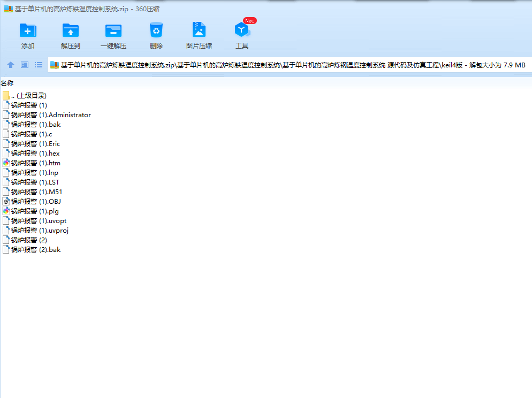Select the project file 锅炉报警 (1).uvproj

click(x=35, y=231)
